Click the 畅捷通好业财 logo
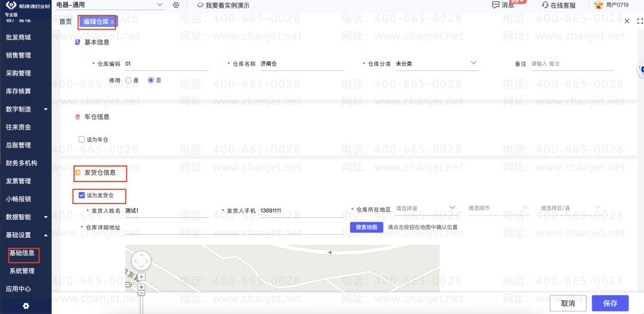This screenshot has width=644, height=314. (28, 6)
